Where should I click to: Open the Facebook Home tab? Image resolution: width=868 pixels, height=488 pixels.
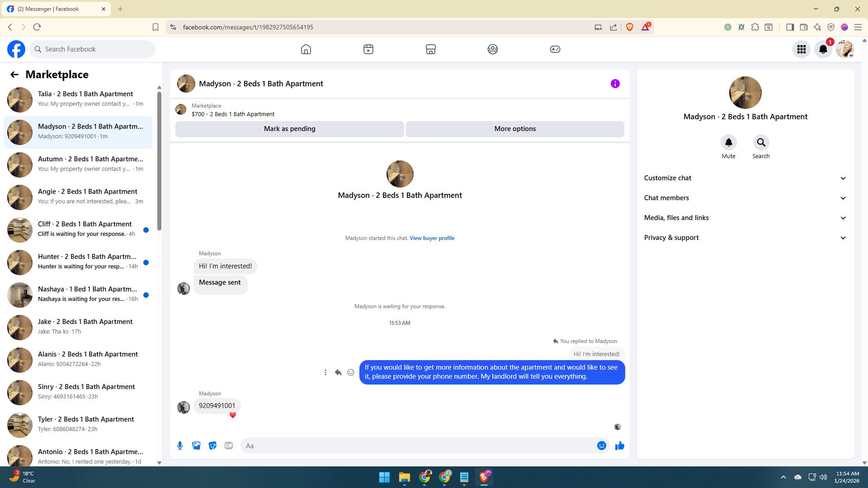pyautogui.click(x=306, y=49)
